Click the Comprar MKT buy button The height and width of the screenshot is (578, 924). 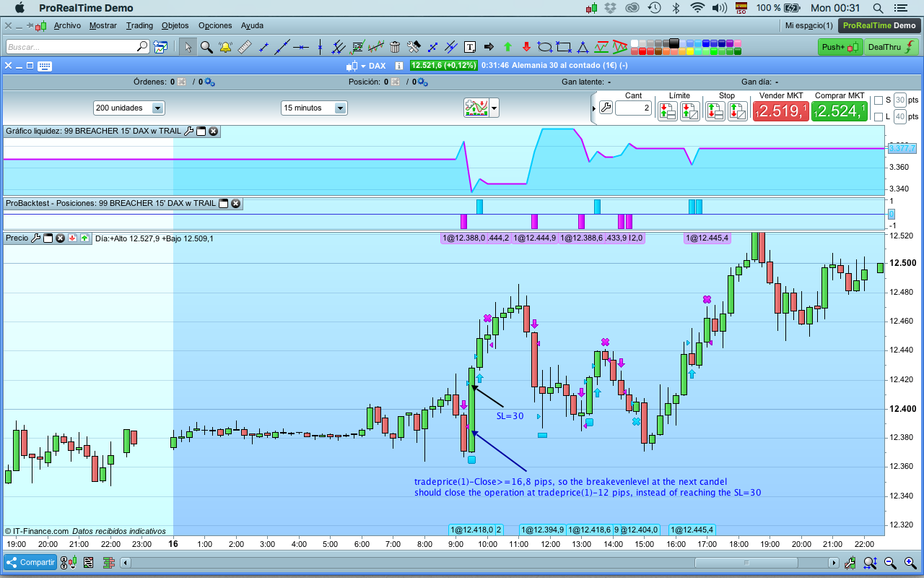point(840,111)
